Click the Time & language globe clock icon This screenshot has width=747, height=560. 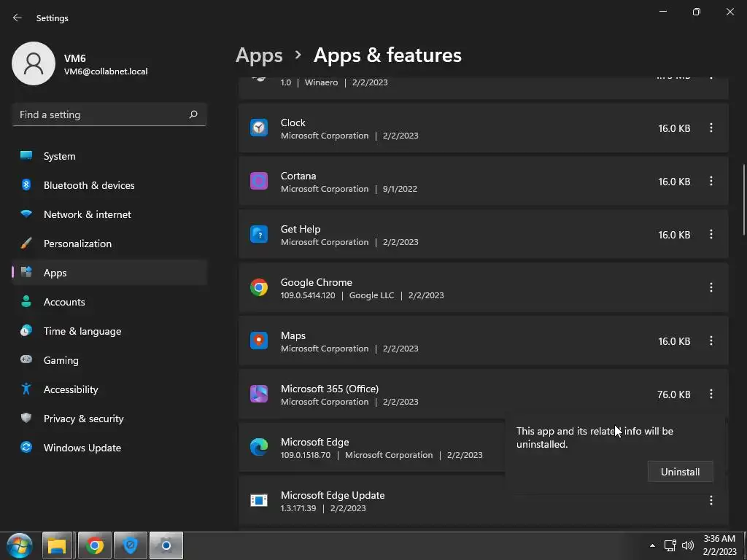click(x=26, y=330)
